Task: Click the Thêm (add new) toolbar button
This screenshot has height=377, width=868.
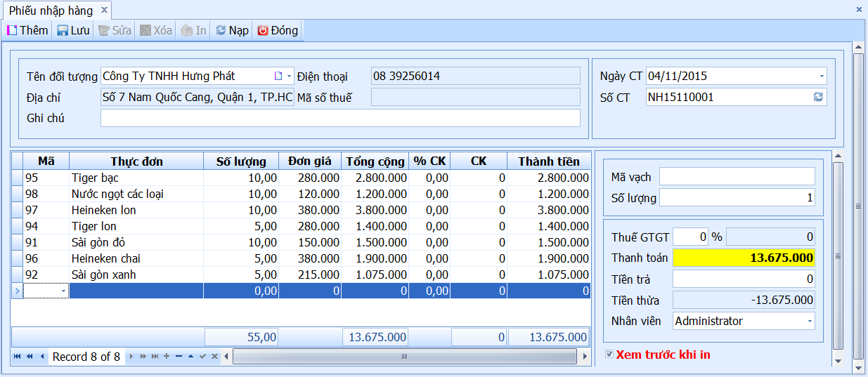Action: coord(27,30)
